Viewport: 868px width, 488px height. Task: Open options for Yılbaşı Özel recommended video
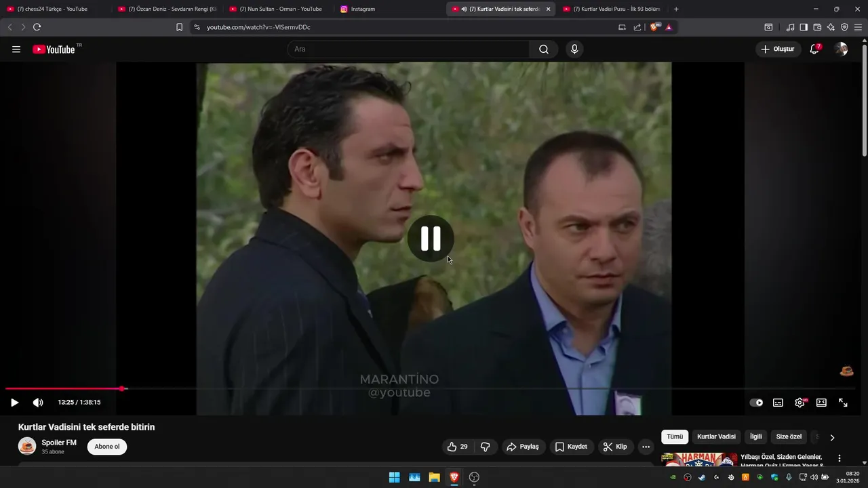(840, 459)
